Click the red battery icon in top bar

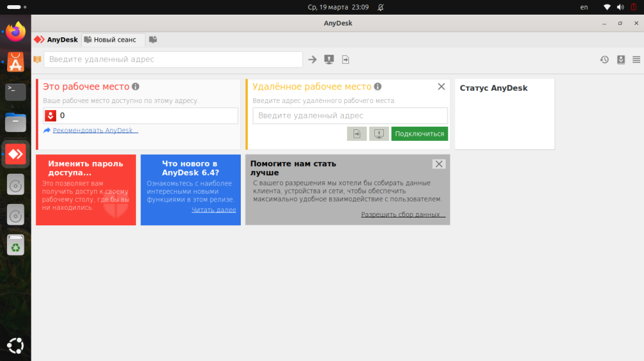[x=634, y=7]
